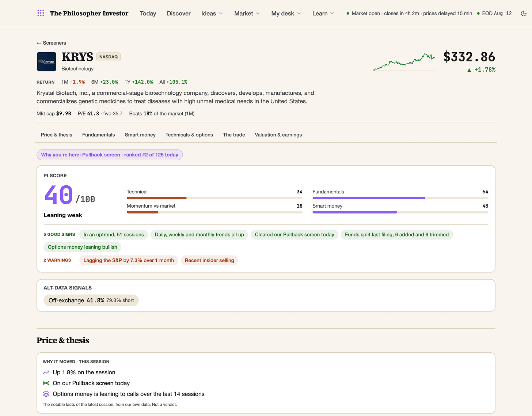This screenshot has height=416, width=532.
Task: Click The Philosopher Investor home link
Action: pyautogui.click(x=89, y=14)
